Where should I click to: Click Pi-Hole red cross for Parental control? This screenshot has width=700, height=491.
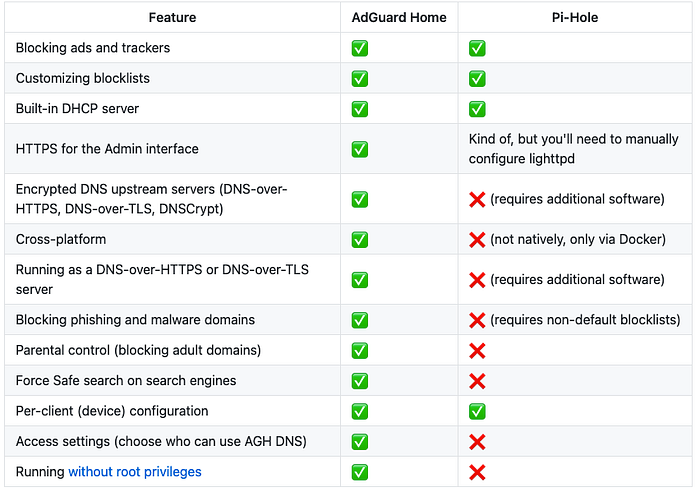[x=477, y=351]
